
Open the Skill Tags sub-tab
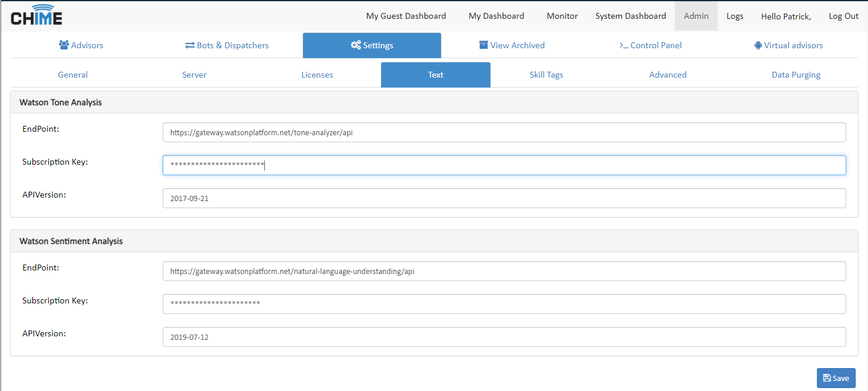click(x=546, y=75)
